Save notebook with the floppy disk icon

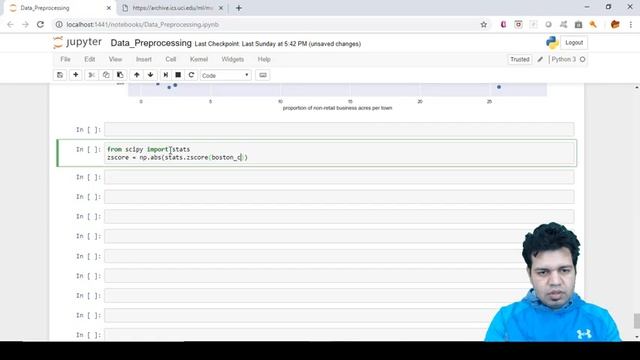point(60,75)
